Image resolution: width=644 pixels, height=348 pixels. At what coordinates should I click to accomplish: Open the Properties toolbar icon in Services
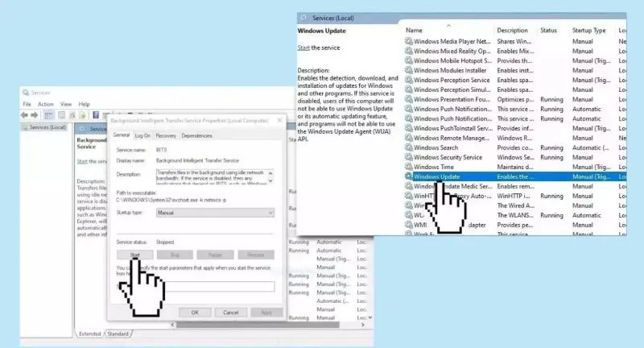(x=62, y=115)
